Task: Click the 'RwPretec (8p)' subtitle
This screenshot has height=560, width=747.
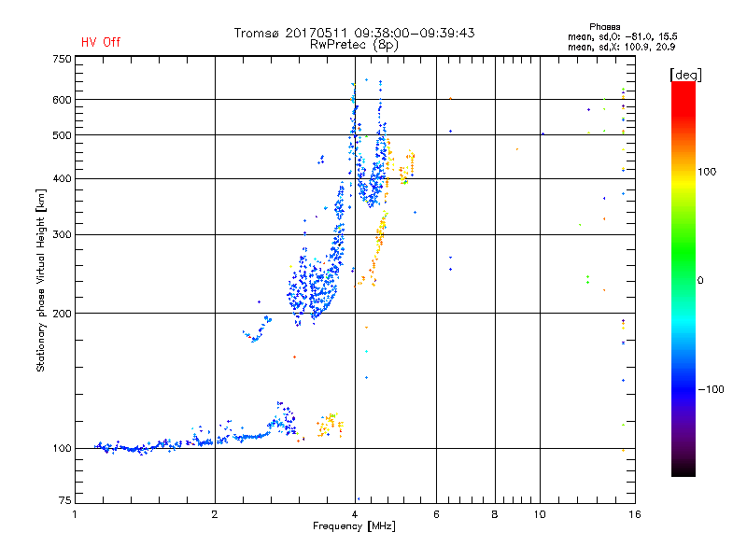Action: pos(354,45)
